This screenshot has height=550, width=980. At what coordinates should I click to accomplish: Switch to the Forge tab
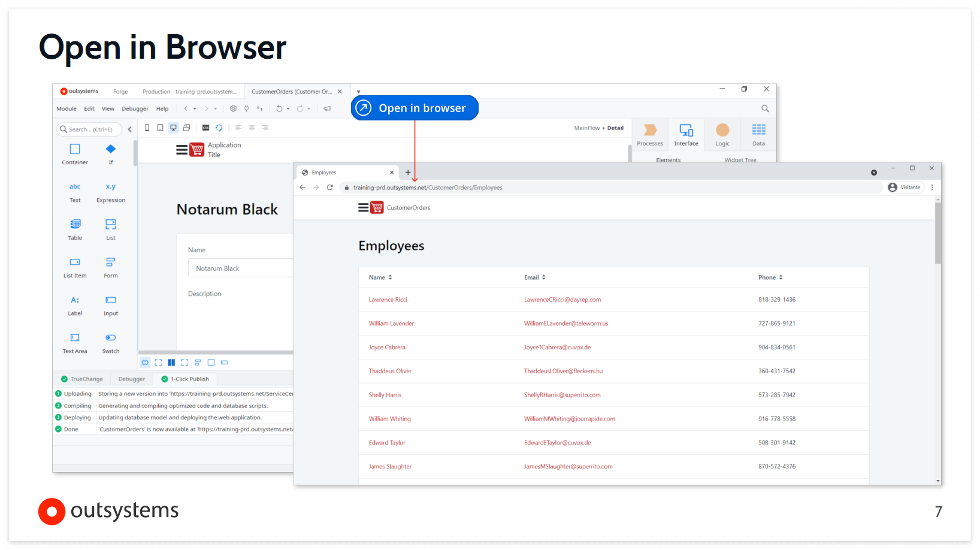(x=120, y=92)
